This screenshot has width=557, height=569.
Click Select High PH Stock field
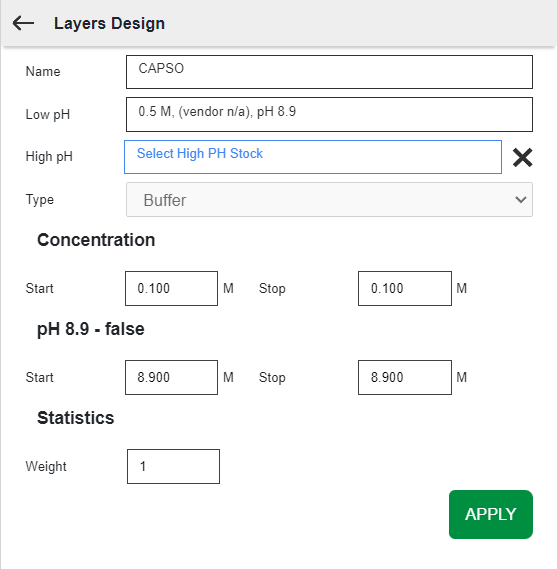click(x=313, y=157)
